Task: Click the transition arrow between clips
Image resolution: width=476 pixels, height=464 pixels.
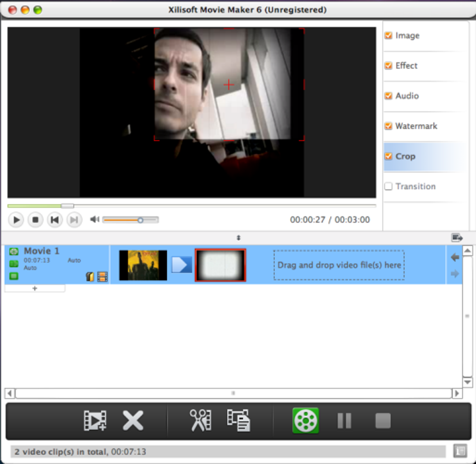Action: (182, 265)
